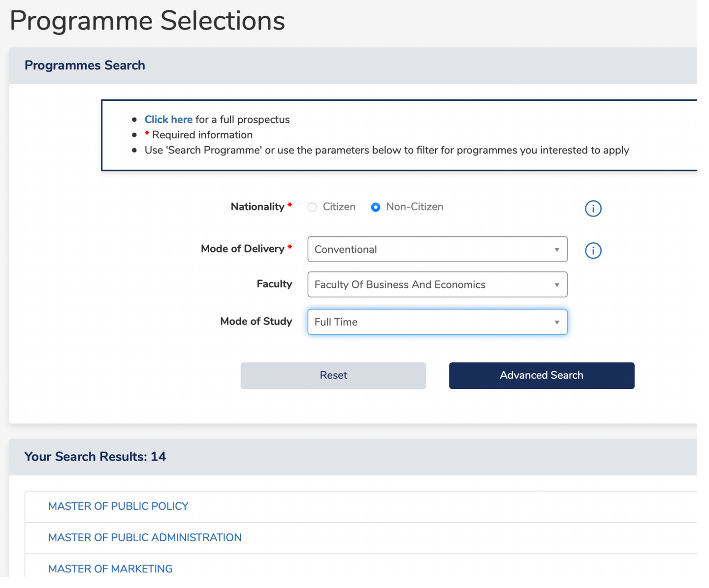Click the Programme Selections page title
The image size is (709, 588).
pos(147,21)
